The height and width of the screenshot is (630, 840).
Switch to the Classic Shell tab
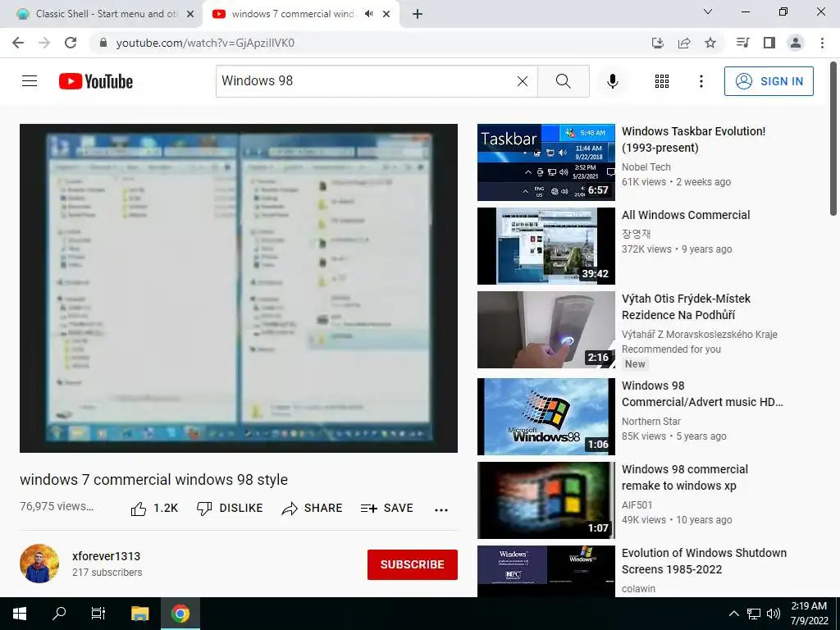coord(102,14)
